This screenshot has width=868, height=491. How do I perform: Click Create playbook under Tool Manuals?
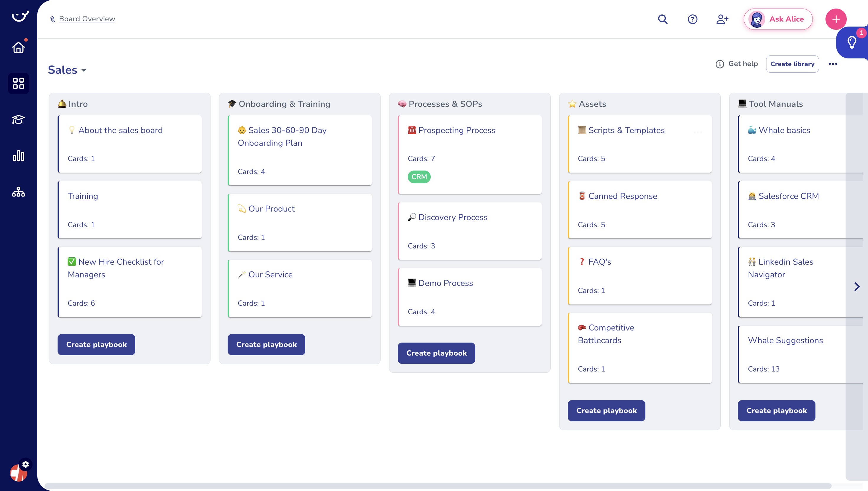776,410
